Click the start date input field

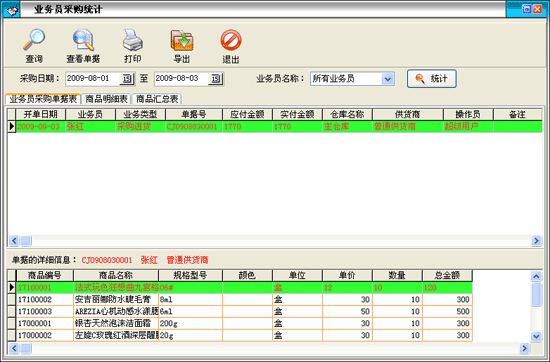point(93,79)
